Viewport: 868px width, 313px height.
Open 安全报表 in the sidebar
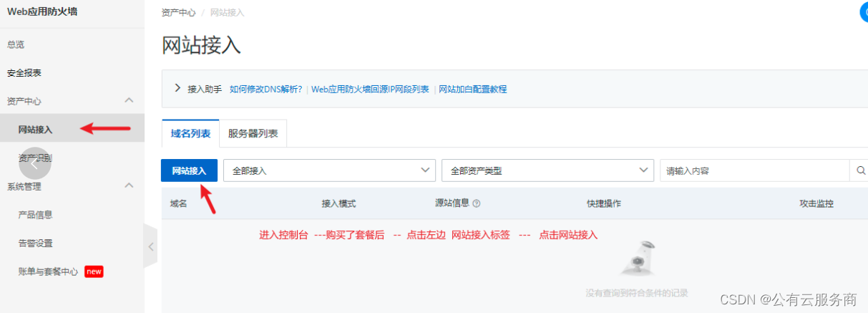(x=24, y=73)
